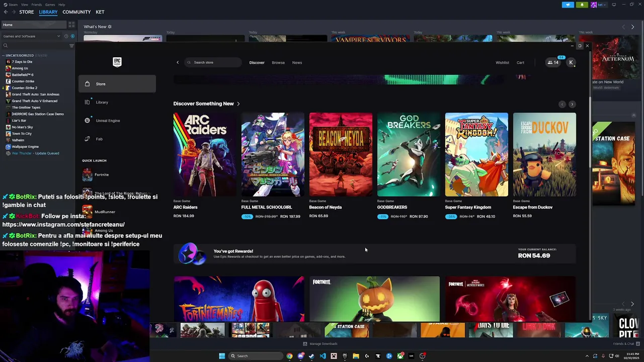Viewport: 644px width, 362px height.
Task: Open Steam View menu
Action: [x=25, y=5]
